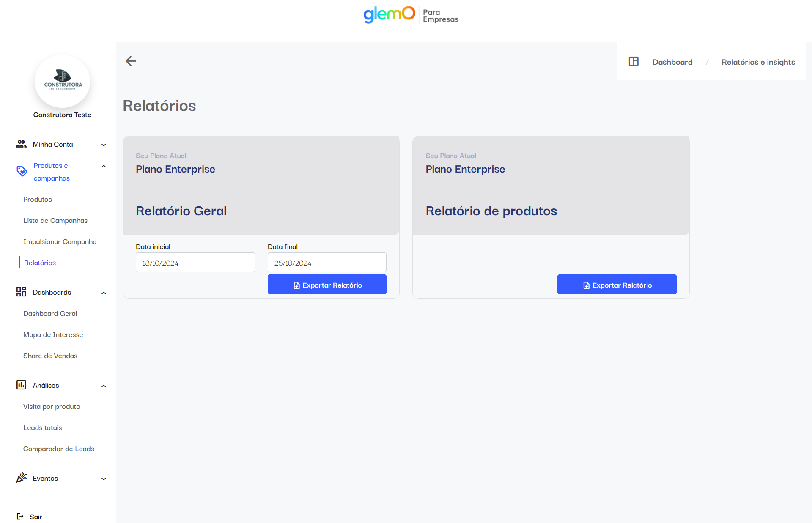Viewport: 812px width, 523px height.
Task: Collapse the Análises section chevron
Action: 104,386
